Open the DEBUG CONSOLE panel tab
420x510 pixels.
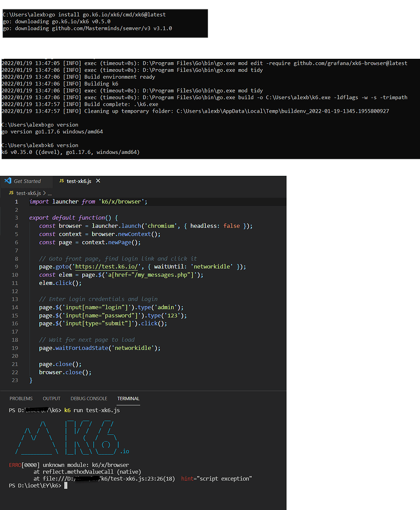[89, 398]
